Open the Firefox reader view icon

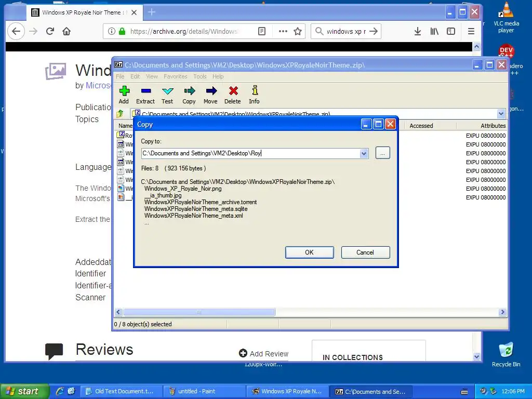[x=262, y=31]
